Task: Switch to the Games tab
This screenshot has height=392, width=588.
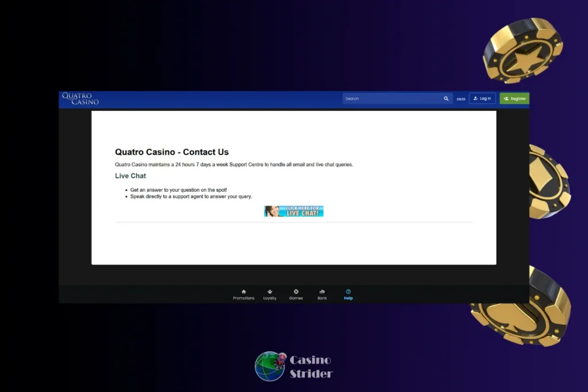Action: [296, 294]
